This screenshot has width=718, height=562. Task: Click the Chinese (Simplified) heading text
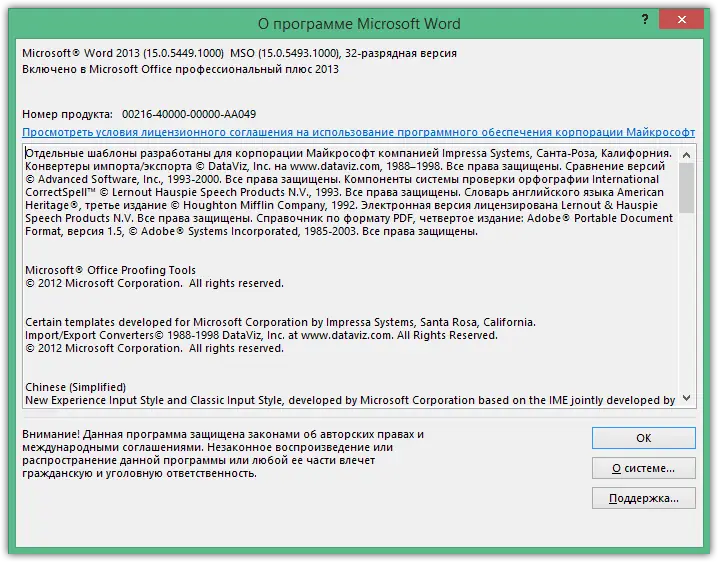(x=76, y=387)
